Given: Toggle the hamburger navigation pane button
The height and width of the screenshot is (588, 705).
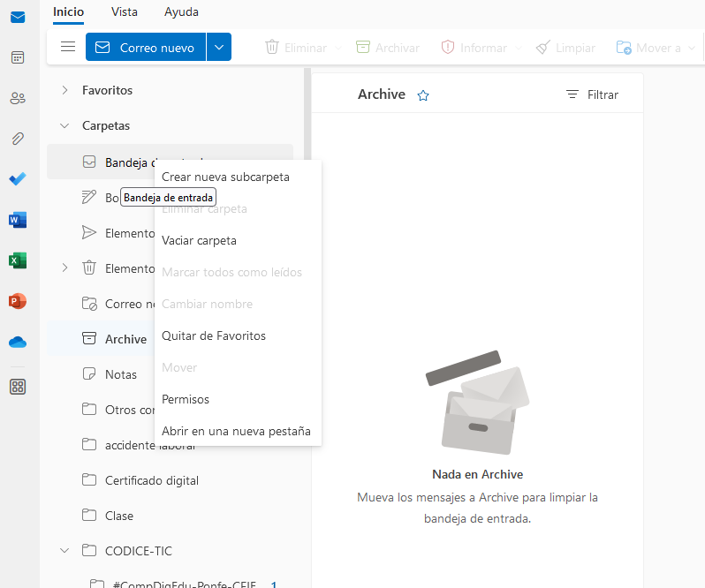Looking at the screenshot, I should click(x=68, y=47).
